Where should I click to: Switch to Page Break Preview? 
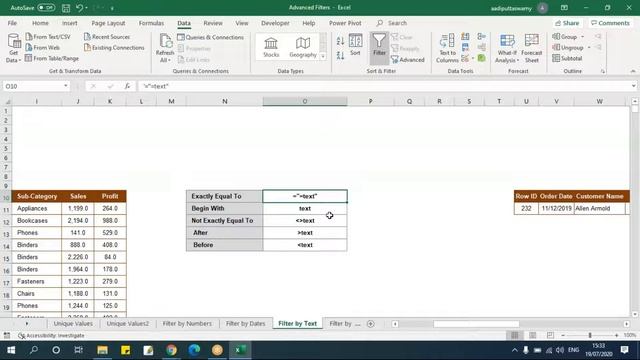[550, 335]
